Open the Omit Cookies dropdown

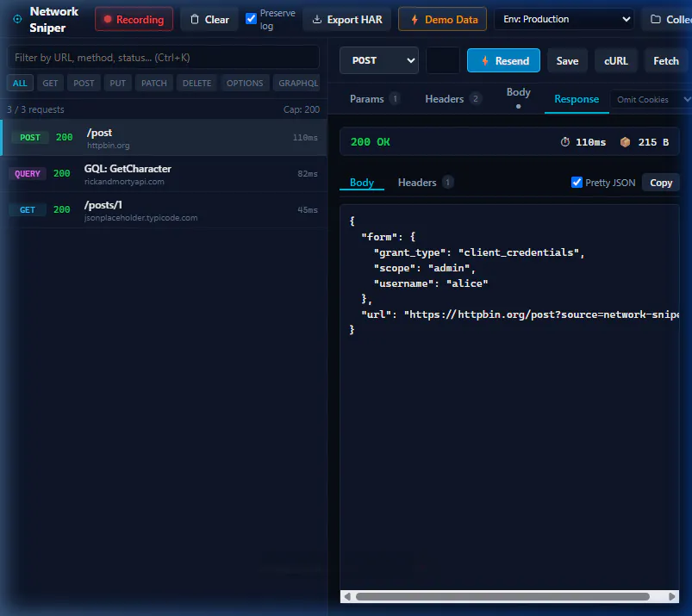point(651,99)
